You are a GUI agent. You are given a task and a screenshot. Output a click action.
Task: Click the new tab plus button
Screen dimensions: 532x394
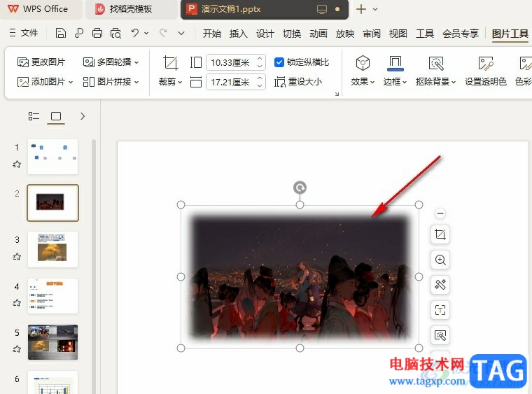pyautogui.click(x=361, y=9)
